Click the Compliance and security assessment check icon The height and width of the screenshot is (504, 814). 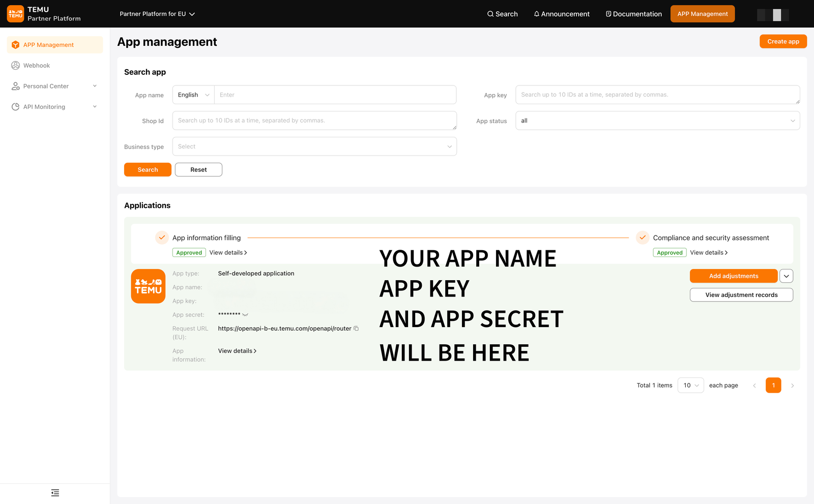(x=643, y=238)
